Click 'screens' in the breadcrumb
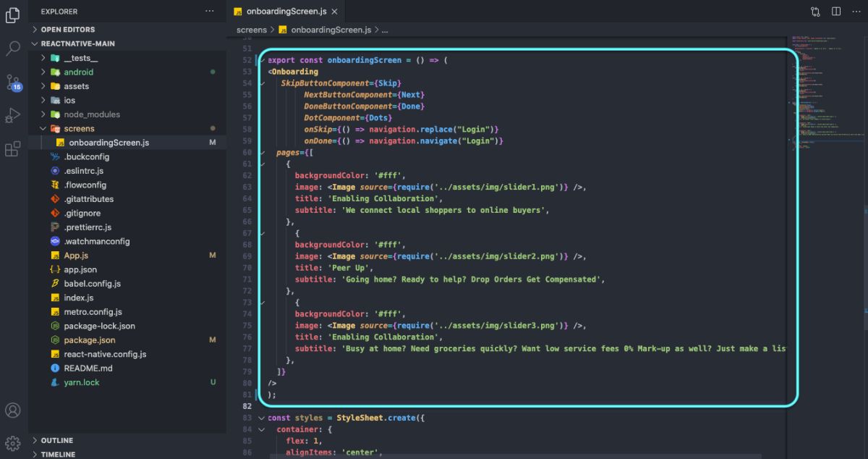Image resolution: width=868 pixels, height=459 pixels. (x=251, y=30)
